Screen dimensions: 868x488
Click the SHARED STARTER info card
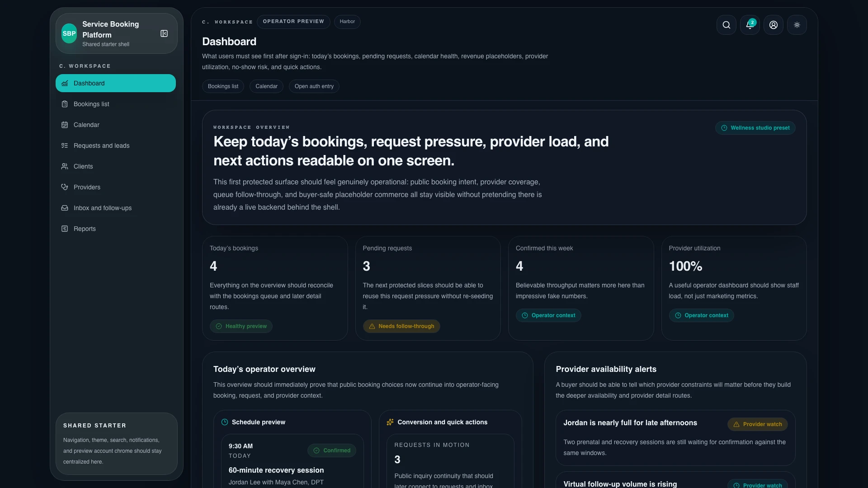[117, 444]
